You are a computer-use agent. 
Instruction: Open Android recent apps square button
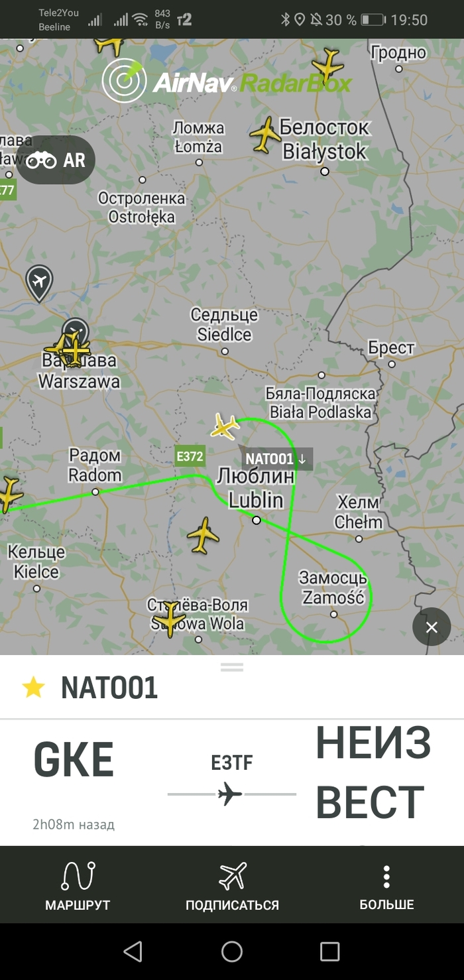[329, 951]
